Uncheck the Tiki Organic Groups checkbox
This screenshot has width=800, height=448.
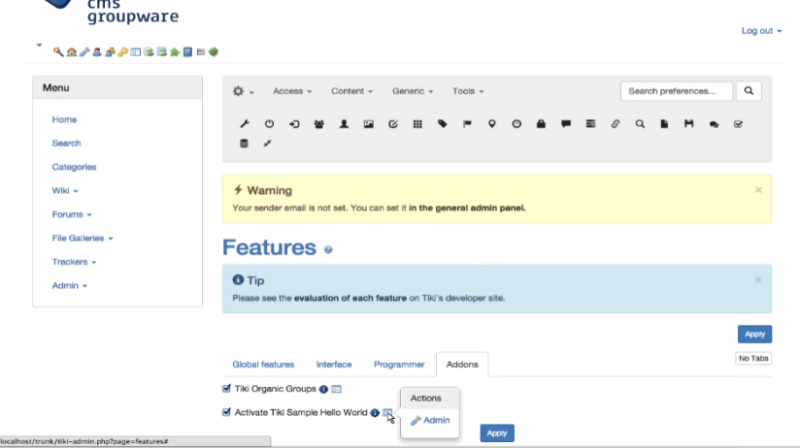pyautogui.click(x=227, y=388)
